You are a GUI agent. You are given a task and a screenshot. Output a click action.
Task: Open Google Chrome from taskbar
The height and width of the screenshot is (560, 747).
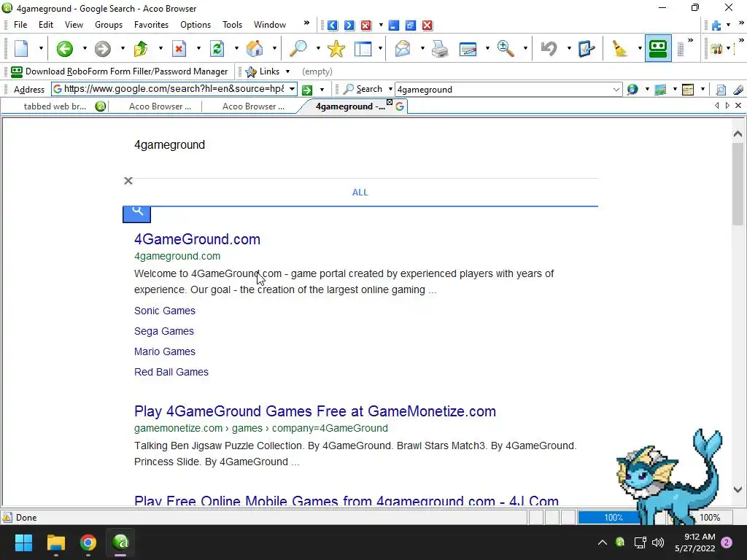pyautogui.click(x=88, y=542)
